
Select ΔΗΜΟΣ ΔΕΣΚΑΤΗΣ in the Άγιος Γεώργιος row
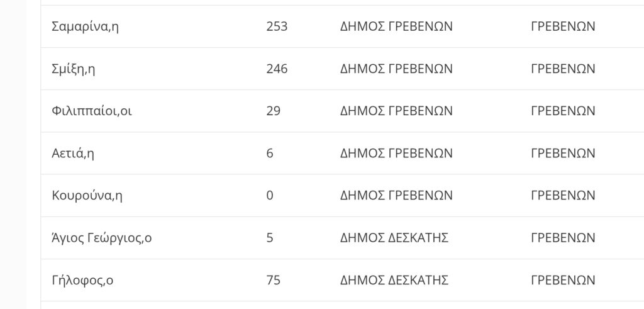[x=394, y=238]
